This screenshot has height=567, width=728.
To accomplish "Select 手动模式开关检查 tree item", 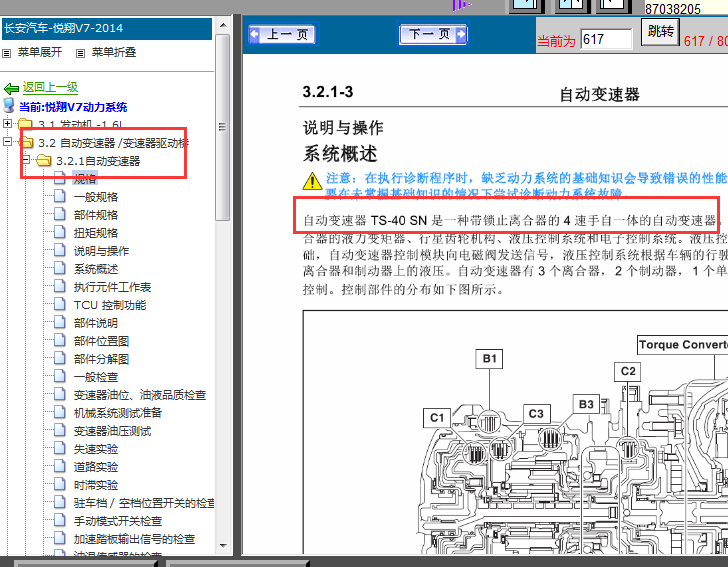I will pyautogui.click(x=118, y=521).
